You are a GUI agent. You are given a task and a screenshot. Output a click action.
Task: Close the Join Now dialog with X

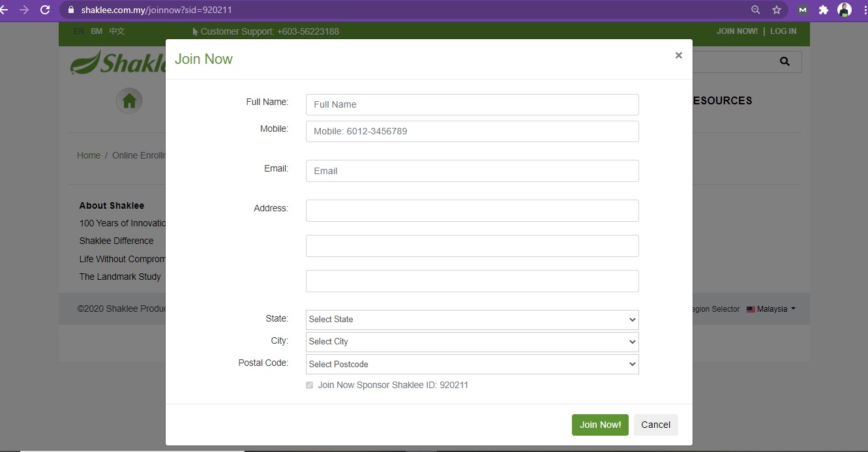[x=679, y=55]
